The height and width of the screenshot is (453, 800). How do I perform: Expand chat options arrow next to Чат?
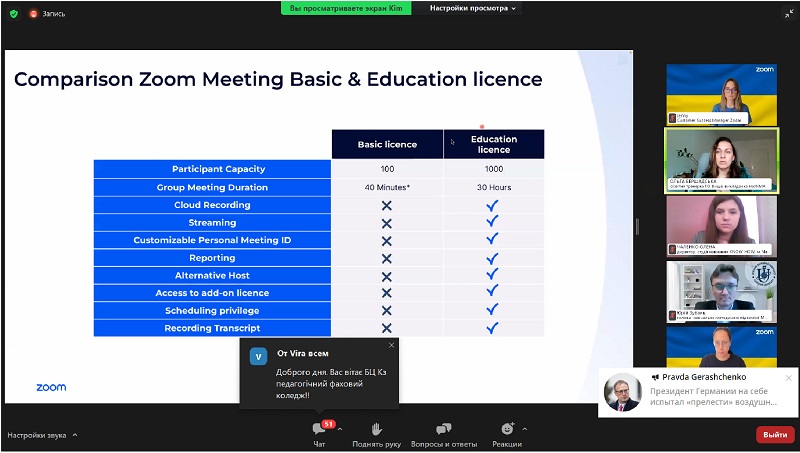(x=340, y=429)
